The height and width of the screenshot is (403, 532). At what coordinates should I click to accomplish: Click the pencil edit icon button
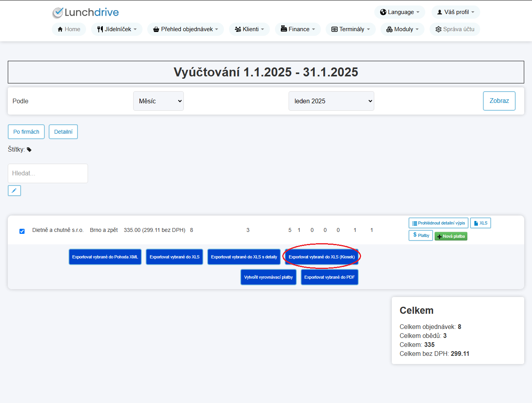pos(14,191)
